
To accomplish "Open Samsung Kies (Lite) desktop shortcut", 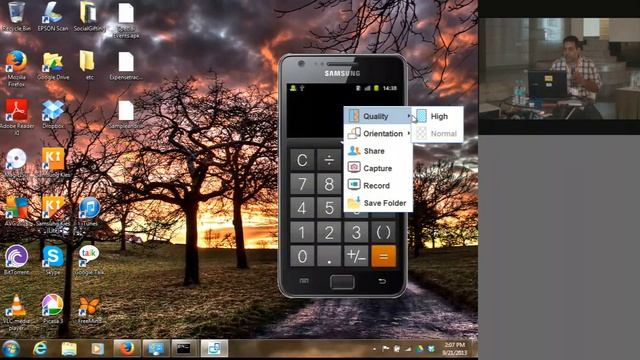I will (x=53, y=214).
